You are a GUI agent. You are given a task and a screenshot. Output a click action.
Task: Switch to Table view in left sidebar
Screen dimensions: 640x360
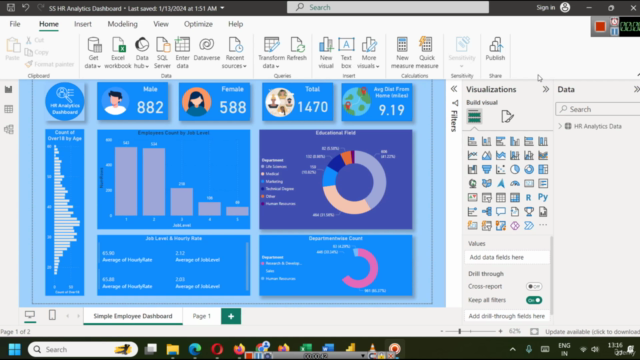(9, 109)
